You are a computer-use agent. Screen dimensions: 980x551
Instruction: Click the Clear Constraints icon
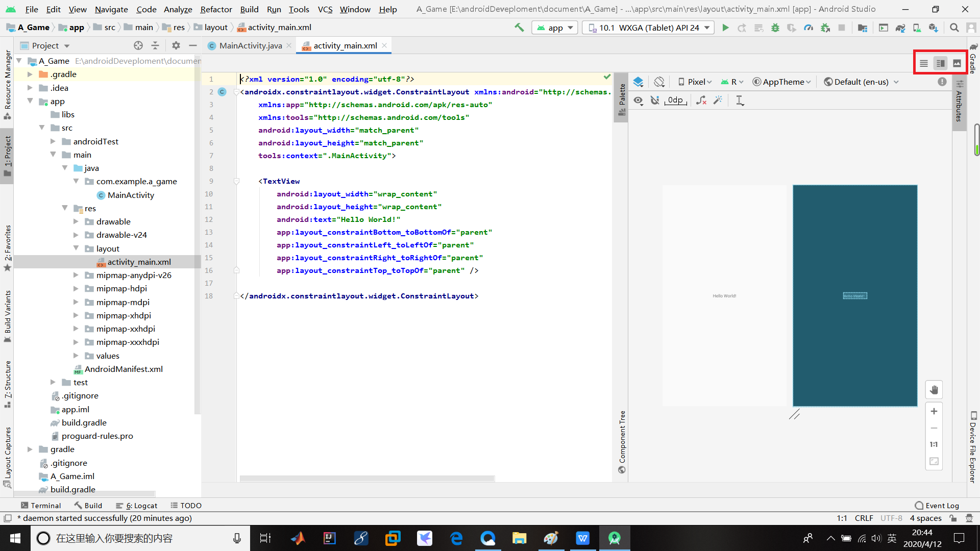701,101
